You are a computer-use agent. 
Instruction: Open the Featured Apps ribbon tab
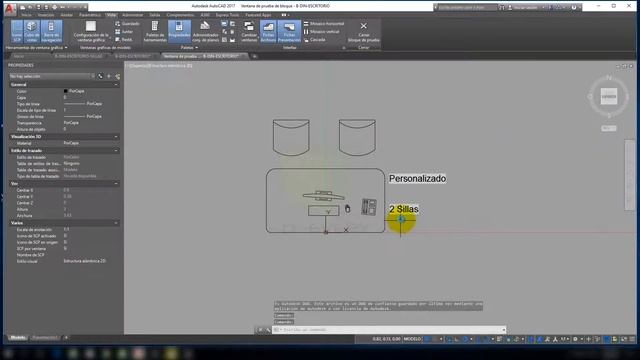[258, 15]
